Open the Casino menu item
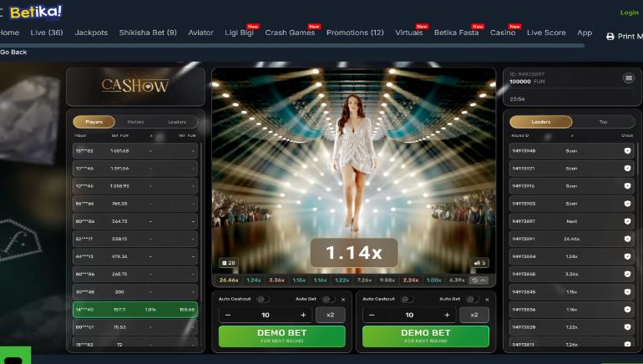 point(503,33)
